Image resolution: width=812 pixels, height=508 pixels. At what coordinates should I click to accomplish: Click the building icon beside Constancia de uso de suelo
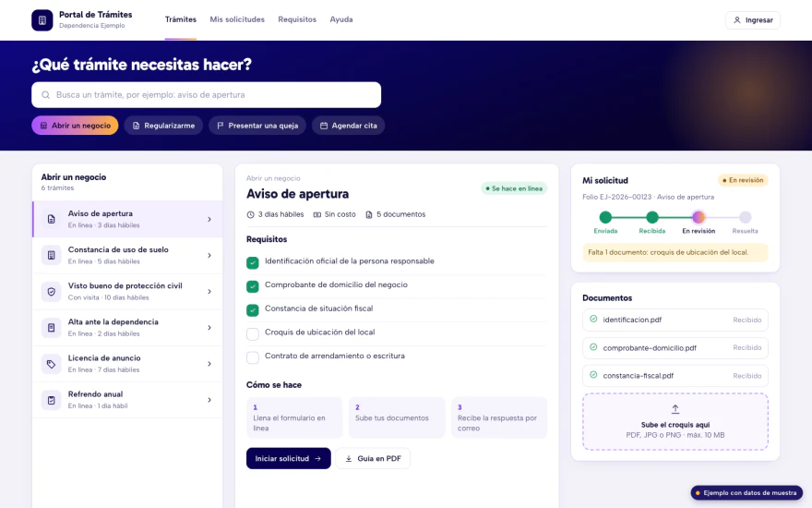point(52,255)
